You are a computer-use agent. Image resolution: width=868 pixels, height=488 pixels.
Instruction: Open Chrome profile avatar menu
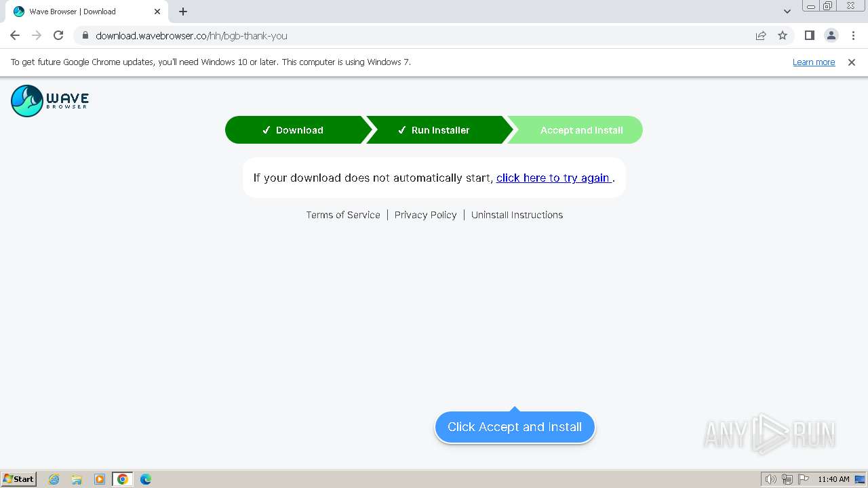(x=831, y=35)
